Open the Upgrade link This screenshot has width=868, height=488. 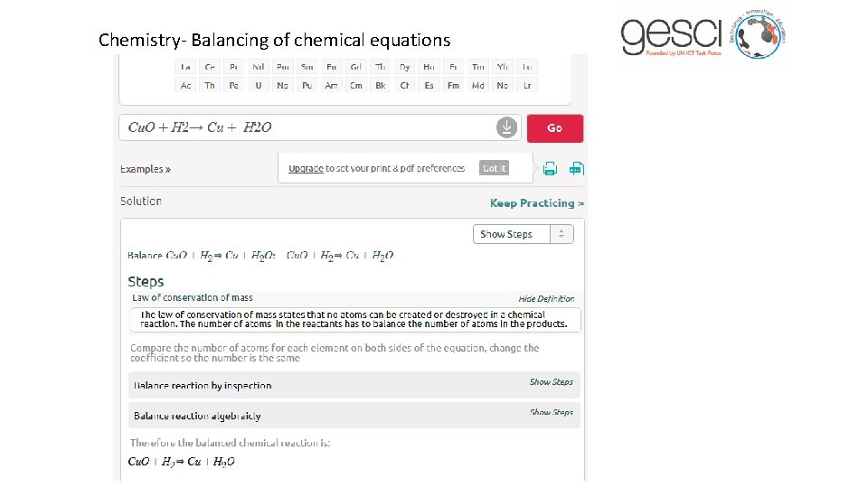[x=306, y=169]
